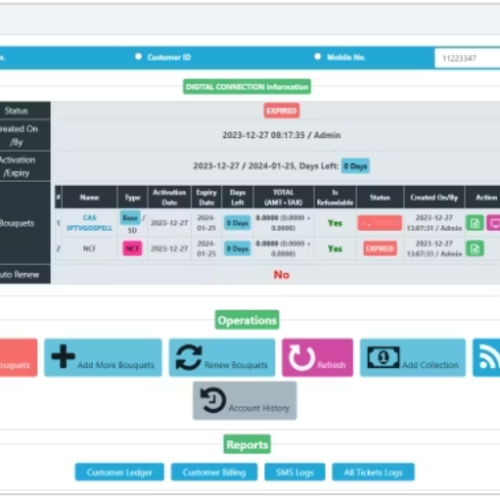Click the TOTAL (AMT+TAX) column header
Screen dimensions: 500x500
point(283,197)
